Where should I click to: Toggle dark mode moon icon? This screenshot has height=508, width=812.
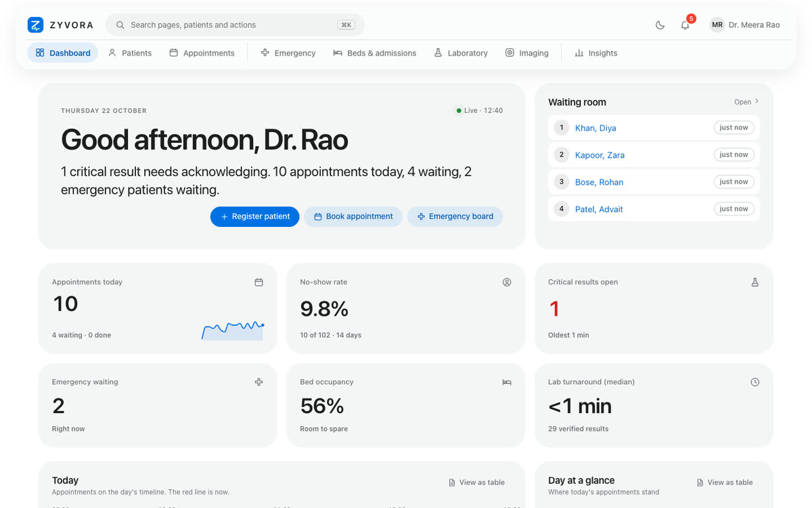pos(660,25)
